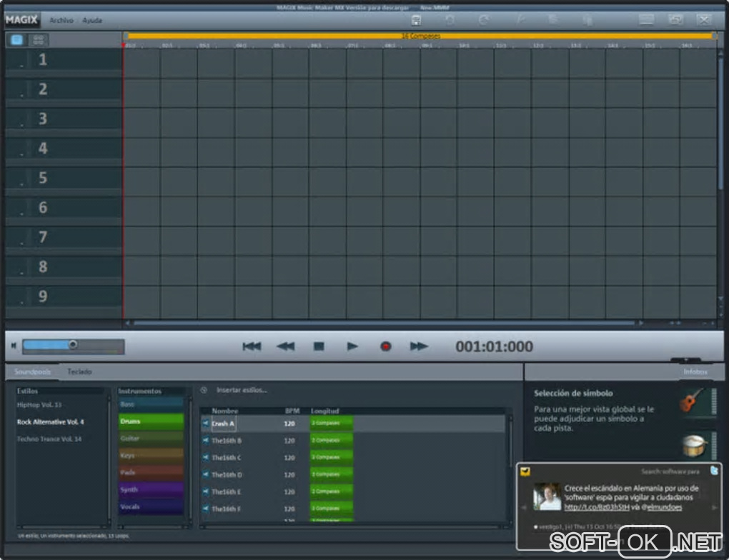Click the volume slider knob

pyautogui.click(x=73, y=344)
